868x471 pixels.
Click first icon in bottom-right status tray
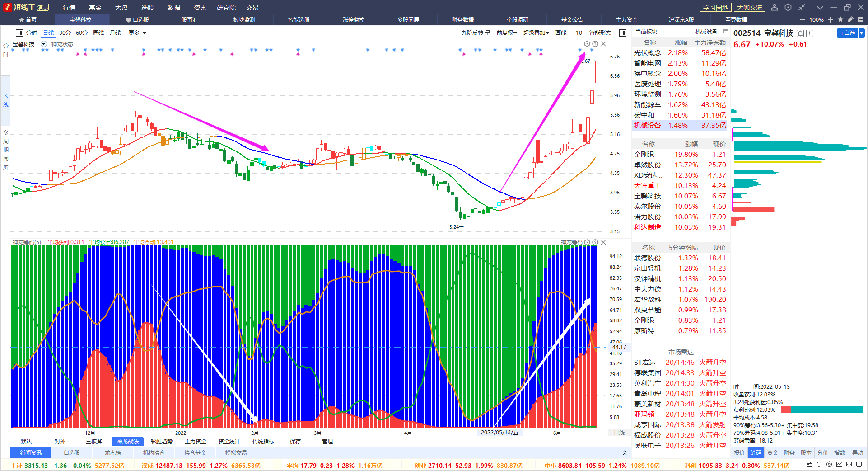pos(809,465)
